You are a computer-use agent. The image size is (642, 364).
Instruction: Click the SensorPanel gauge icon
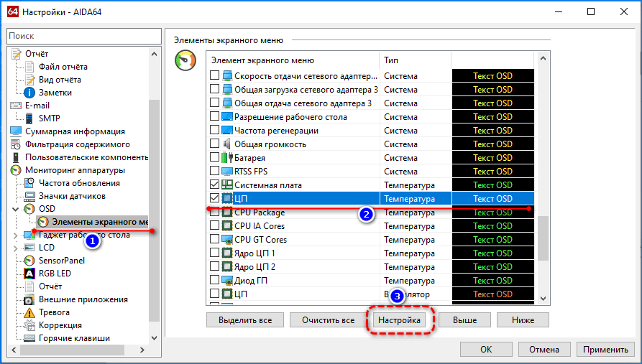coord(29,261)
